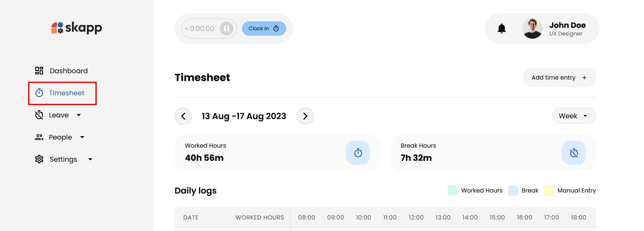Image resolution: width=644 pixels, height=231 pixels.
Task: Click the DATE column header
Action: [x=191, y=217]
